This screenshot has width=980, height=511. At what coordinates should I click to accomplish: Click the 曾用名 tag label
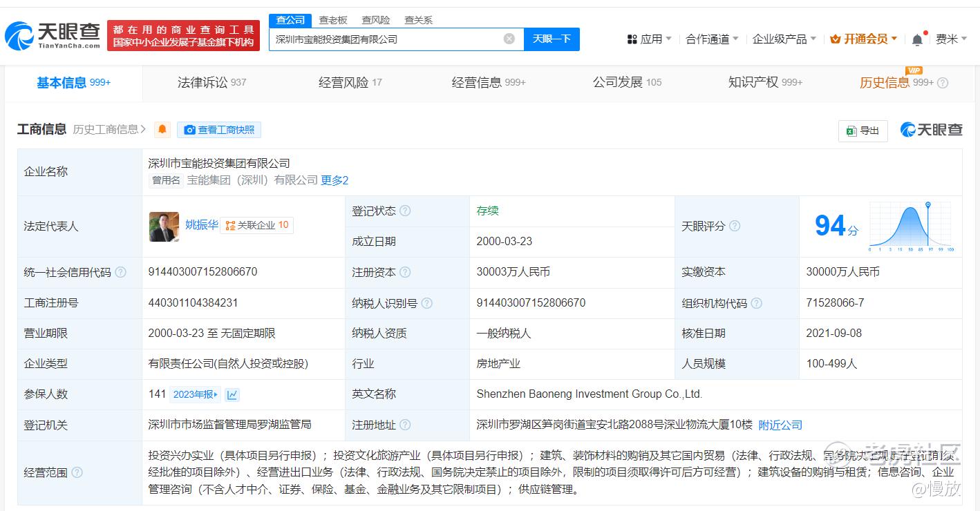(x=166, y=180)
